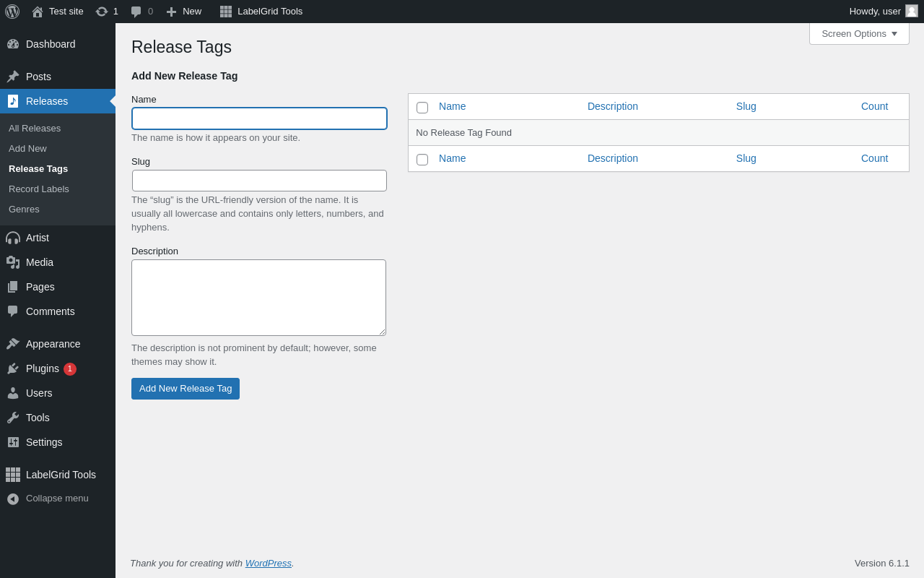Check the select-all box in table footer

422,160
